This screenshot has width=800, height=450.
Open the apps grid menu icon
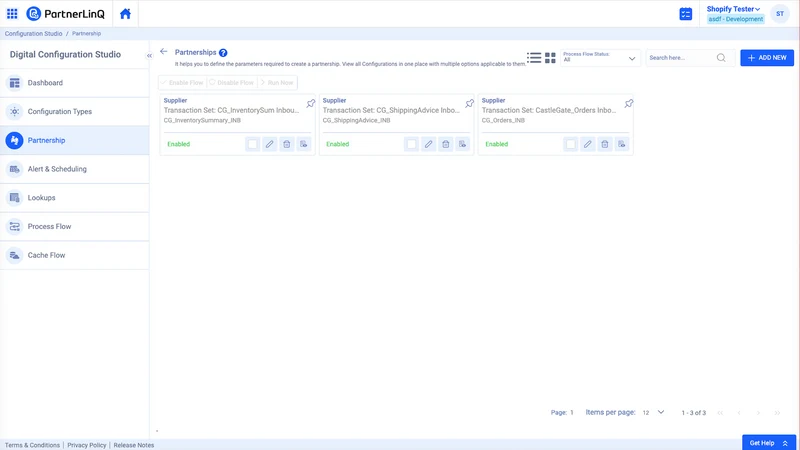click(x=12, y=14)
